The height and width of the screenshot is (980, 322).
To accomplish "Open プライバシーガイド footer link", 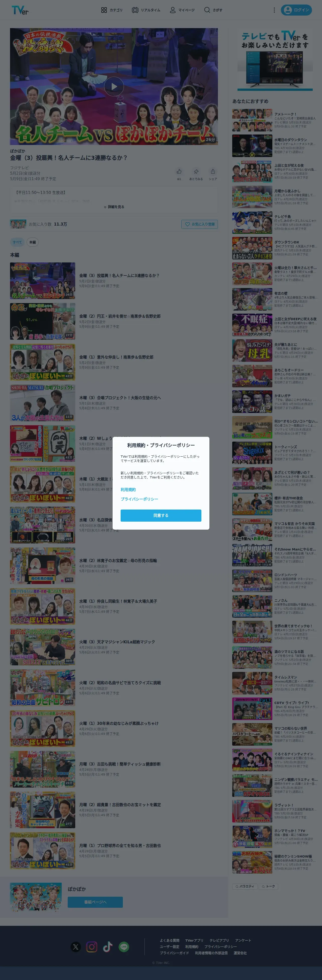I will (x=174, y=953).
